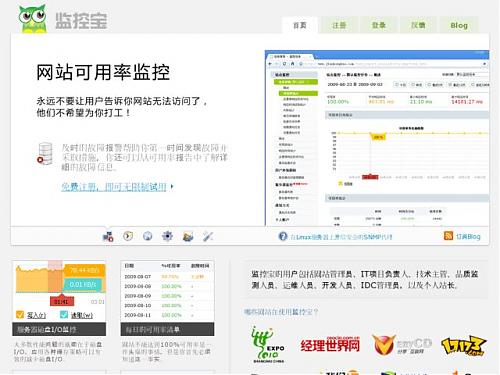Click the teal 0.01 KB/s value label

(83, 285)
